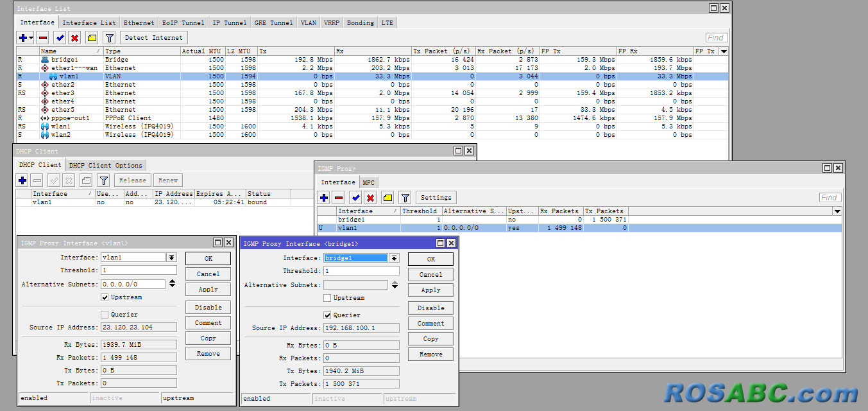Switch to the EoIP Tunnel tab
868x411 pixels.
[x=183, y=22]
